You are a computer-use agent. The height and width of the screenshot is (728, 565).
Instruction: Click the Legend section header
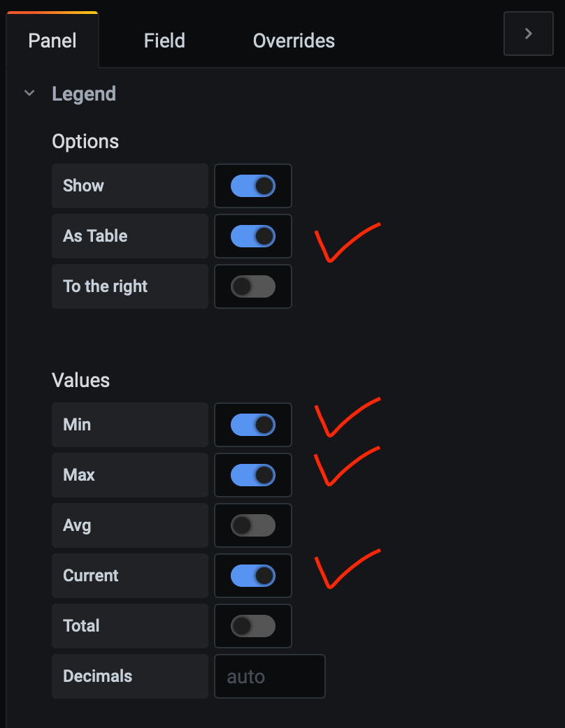(84, 94)
